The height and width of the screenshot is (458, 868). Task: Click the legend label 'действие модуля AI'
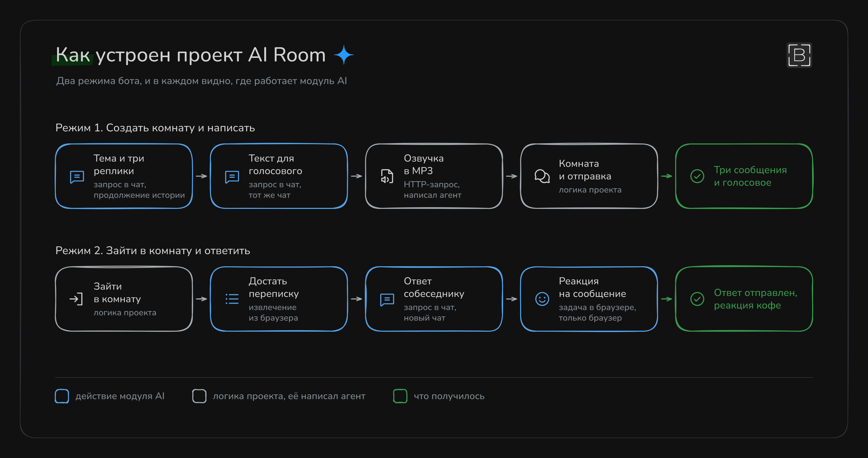click(x=120, y=396)
